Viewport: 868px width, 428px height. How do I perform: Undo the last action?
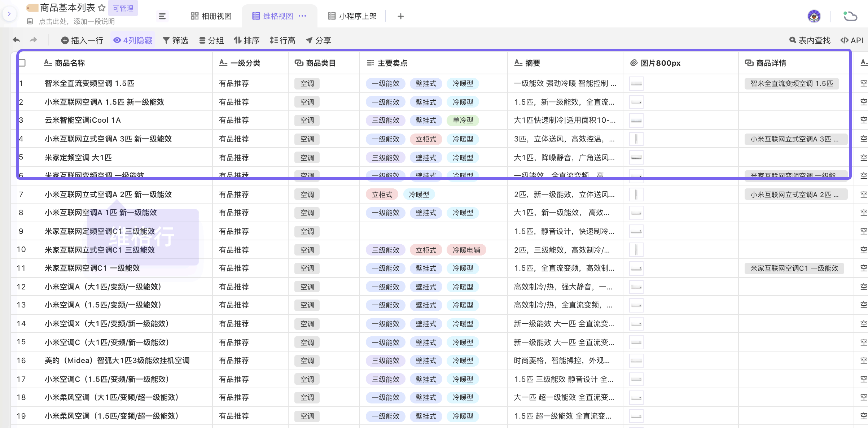[x=17, y=40]
